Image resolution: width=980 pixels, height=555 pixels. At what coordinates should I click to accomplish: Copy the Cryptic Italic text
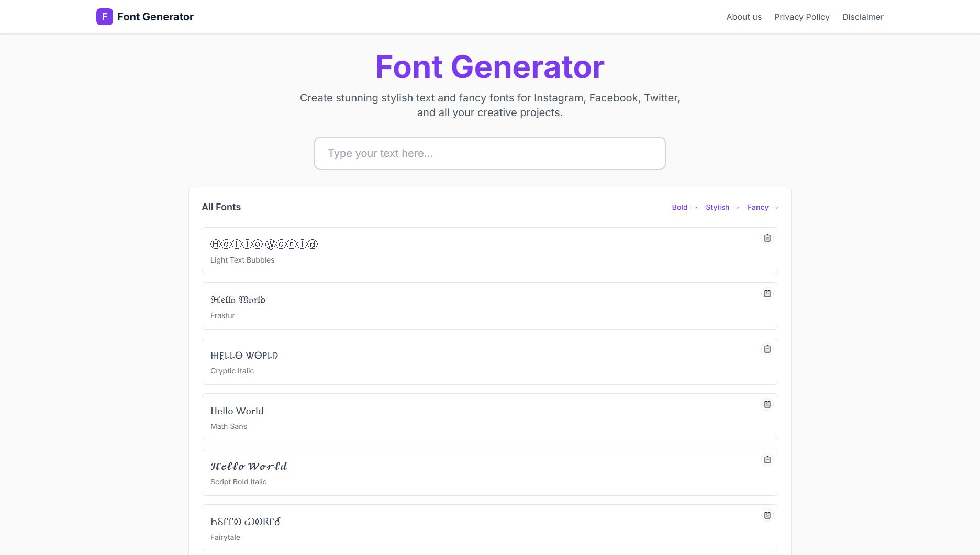tap(767, 349)
